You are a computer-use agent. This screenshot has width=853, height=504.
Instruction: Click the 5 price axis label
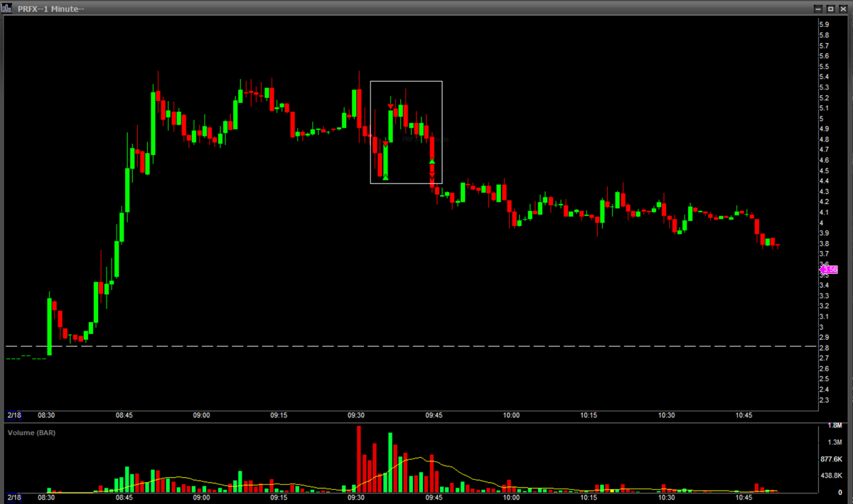[822, 119]
